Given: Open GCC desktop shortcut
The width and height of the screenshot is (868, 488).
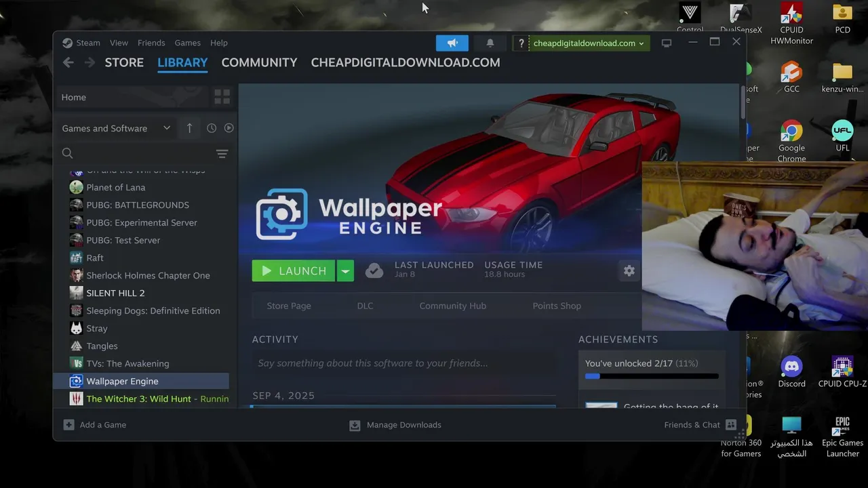Looking at the screenshot, I should (791, 77).
